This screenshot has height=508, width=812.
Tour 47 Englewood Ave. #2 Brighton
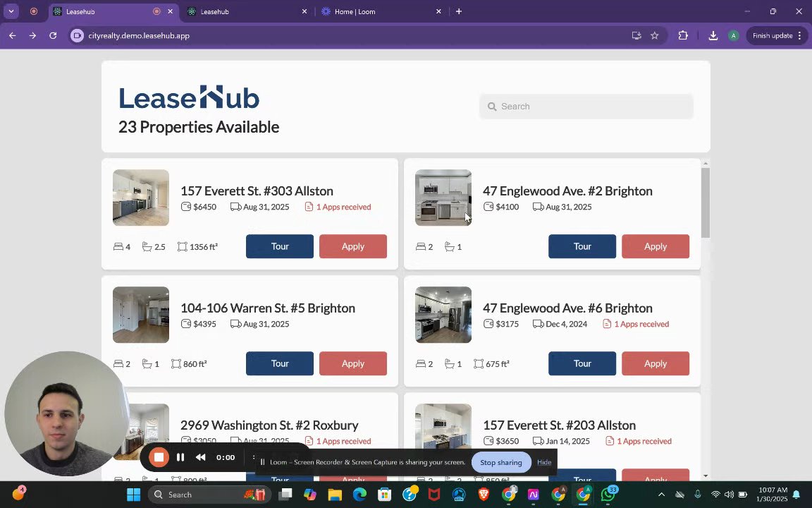click(x=582, y=246)
